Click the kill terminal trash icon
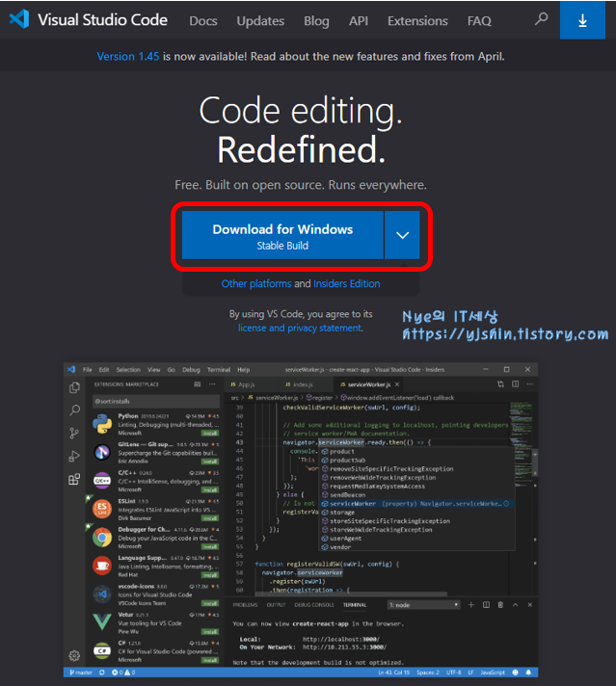The height and width of the screenshot is (686, 616). [x=500, y=605]
